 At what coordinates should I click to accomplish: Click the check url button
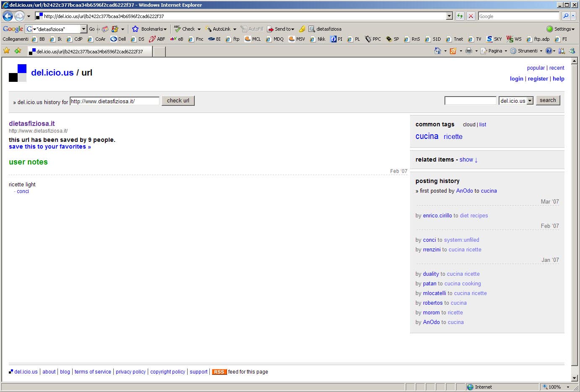tap(178, 101)
